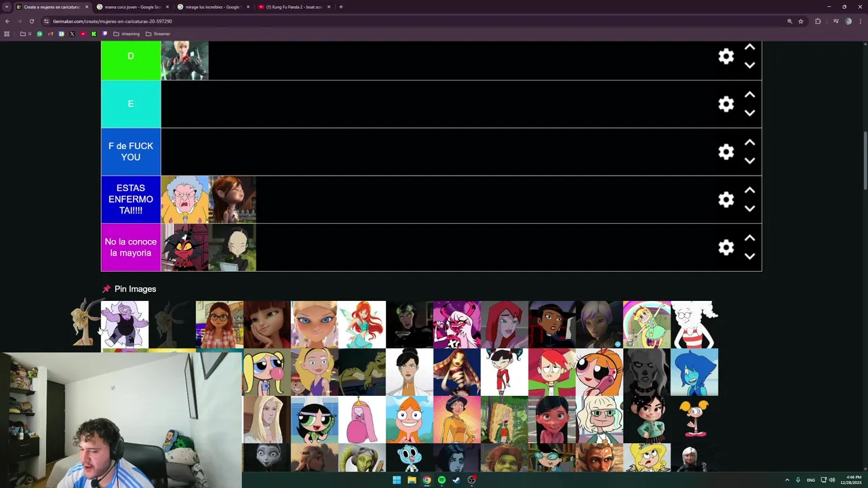Move No la conoce la mayoria tier up

749,238
